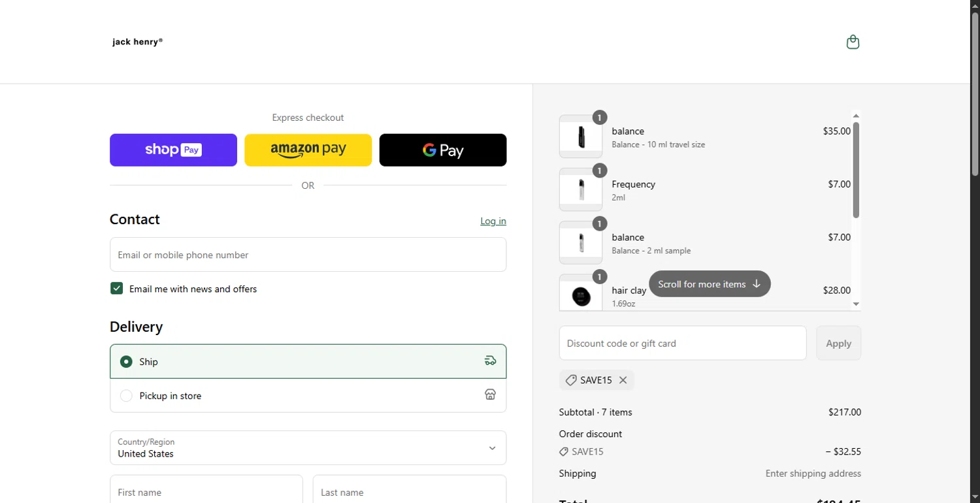
Task: Select Pickup in store radio option
Action: coord(126,396)
